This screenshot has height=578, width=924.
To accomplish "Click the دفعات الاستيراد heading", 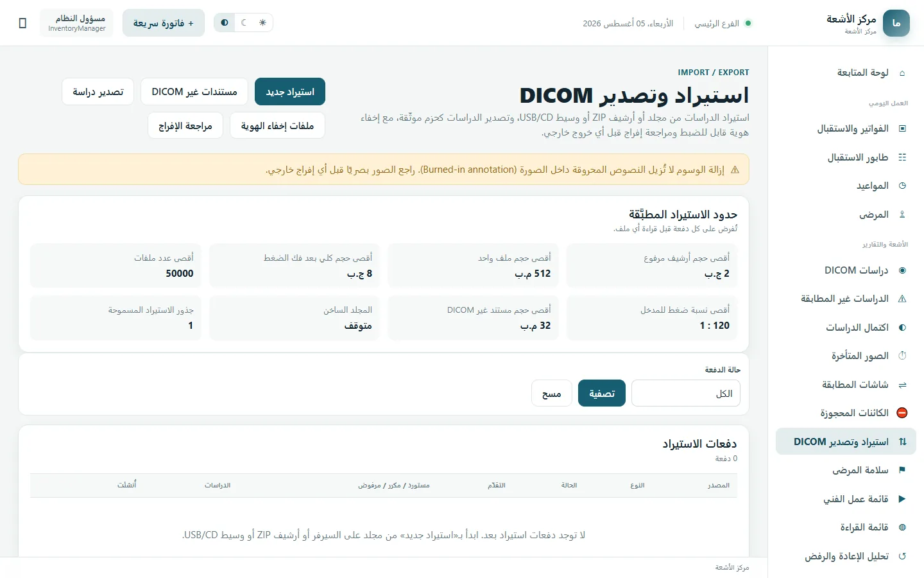I will coord(699,444).
